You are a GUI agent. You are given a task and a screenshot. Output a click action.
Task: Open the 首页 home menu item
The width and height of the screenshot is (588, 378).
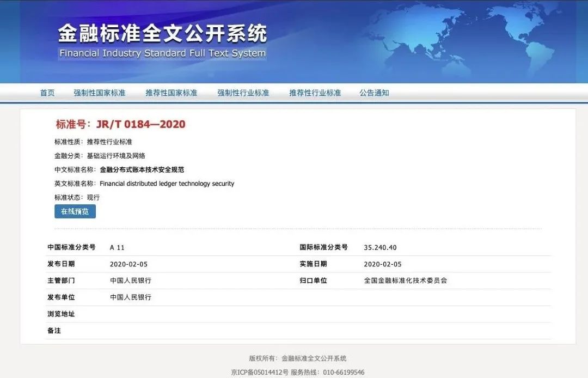point(48,93)
